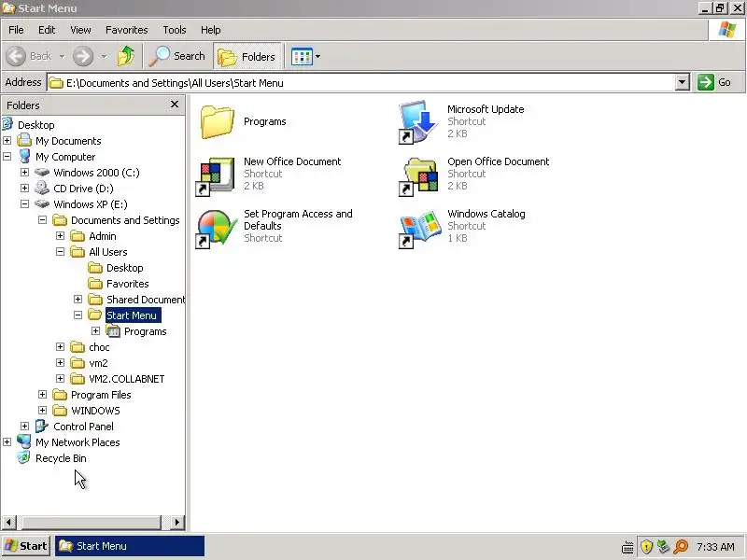Click the on-screen keyboard tray icon
The width and height of the screenshot is (747, 560).
(627, 547)
